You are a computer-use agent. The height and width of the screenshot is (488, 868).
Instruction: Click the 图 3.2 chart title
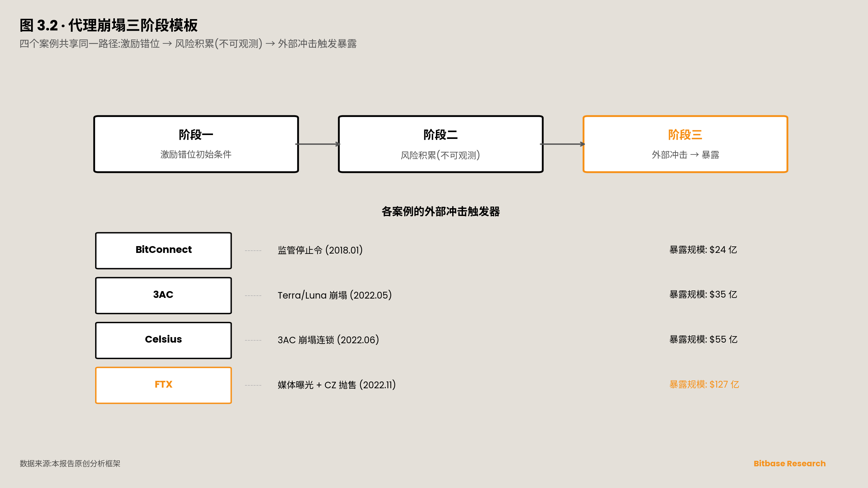tap(108, 25)
